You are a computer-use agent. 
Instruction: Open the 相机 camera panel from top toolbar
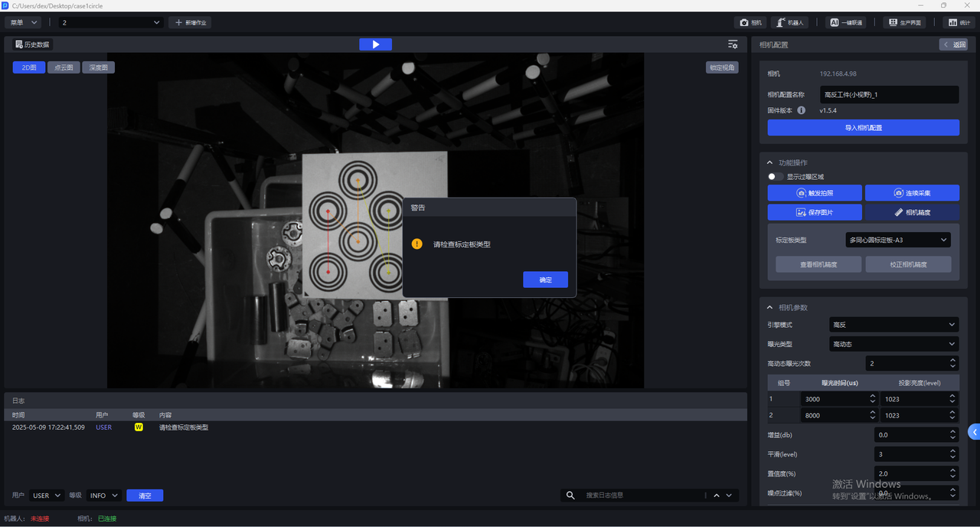pos(750,23)
